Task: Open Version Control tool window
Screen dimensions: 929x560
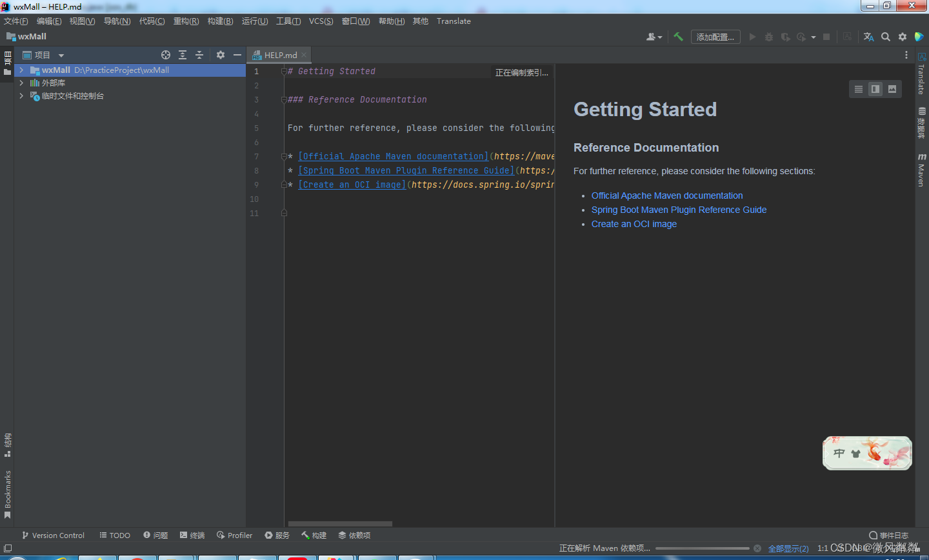Action: 53,535
